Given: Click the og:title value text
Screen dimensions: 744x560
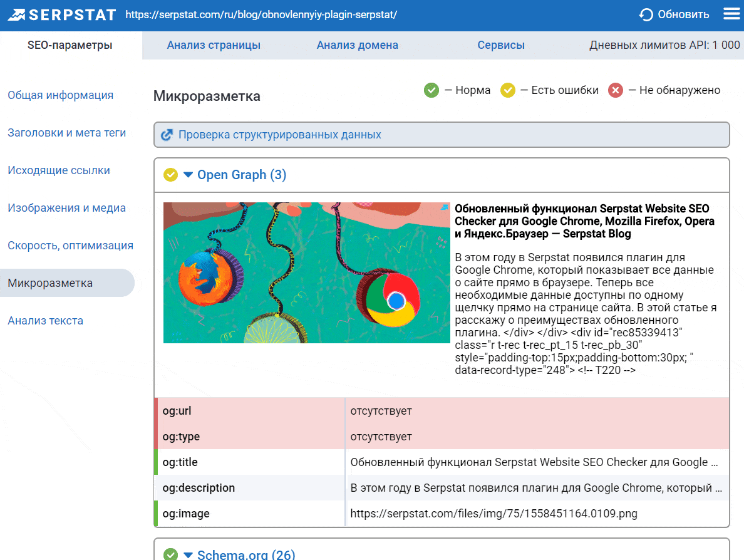Looking at the screenshot, I should (x=534, y=462).
